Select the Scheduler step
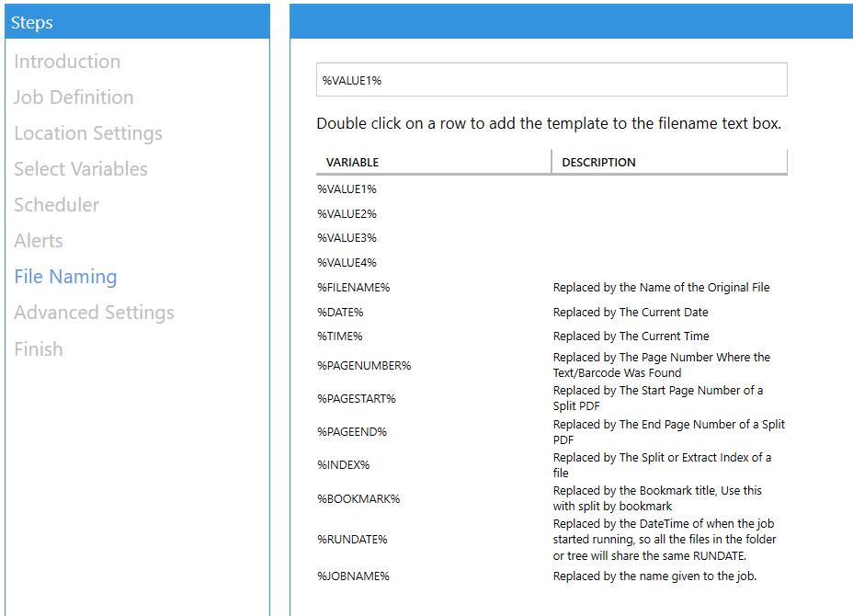Image resolution: width=853 pixels, height=616 pixels. (57, 204)
